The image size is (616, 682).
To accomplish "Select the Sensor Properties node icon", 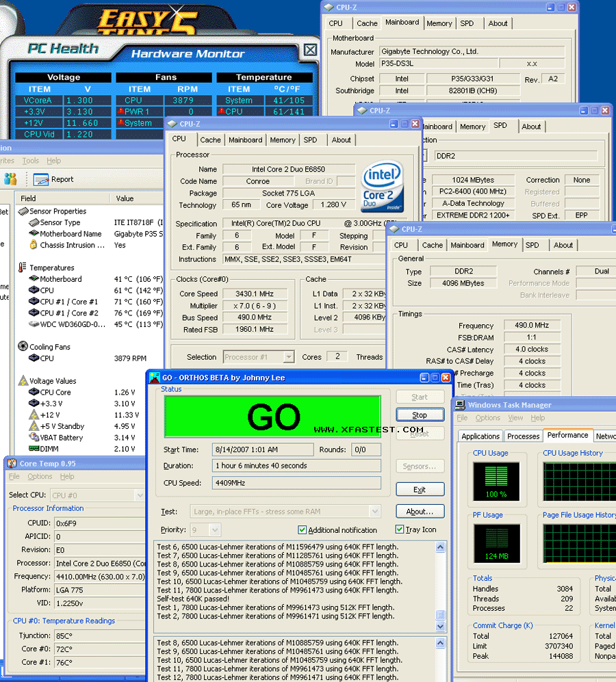I will click(x=23, y=211).
